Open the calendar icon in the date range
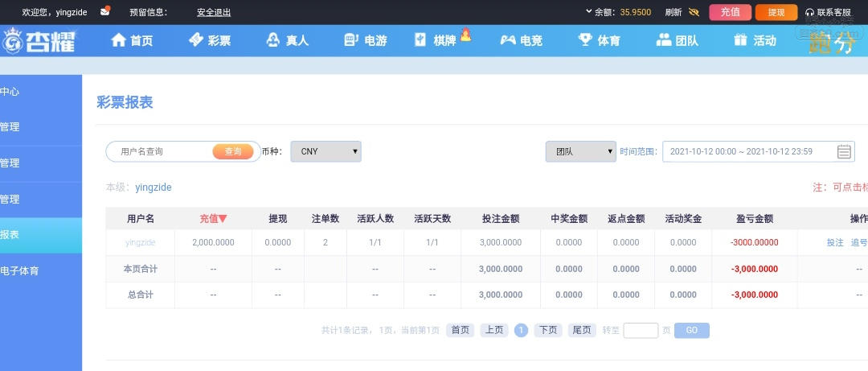This screenshot has height=371, width=868. 844,151
